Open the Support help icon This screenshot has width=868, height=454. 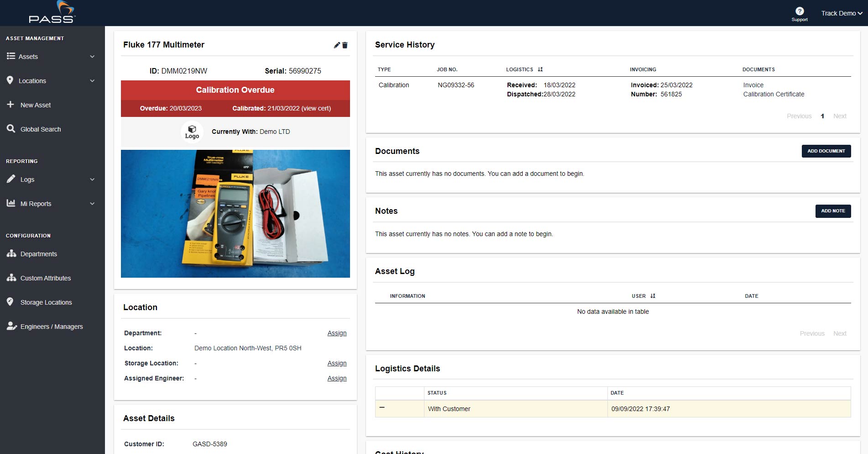(800, 11)
